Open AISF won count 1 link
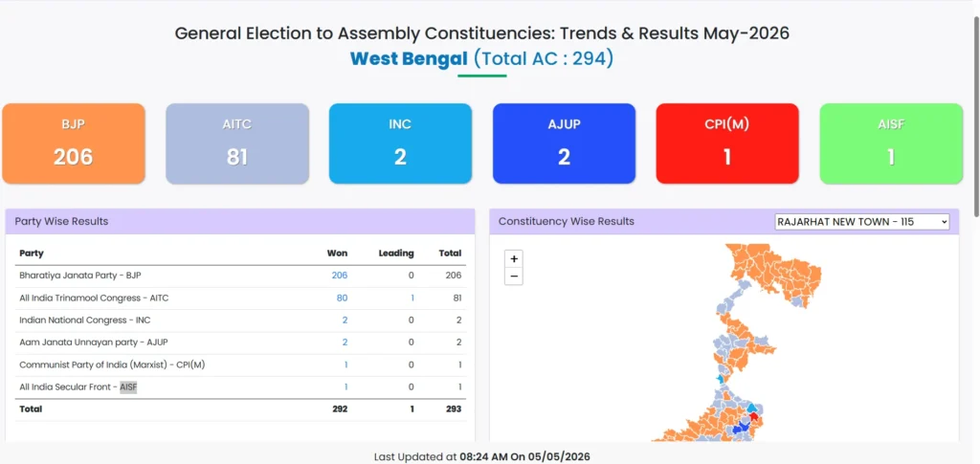980x464 pixels. [345, 387]
